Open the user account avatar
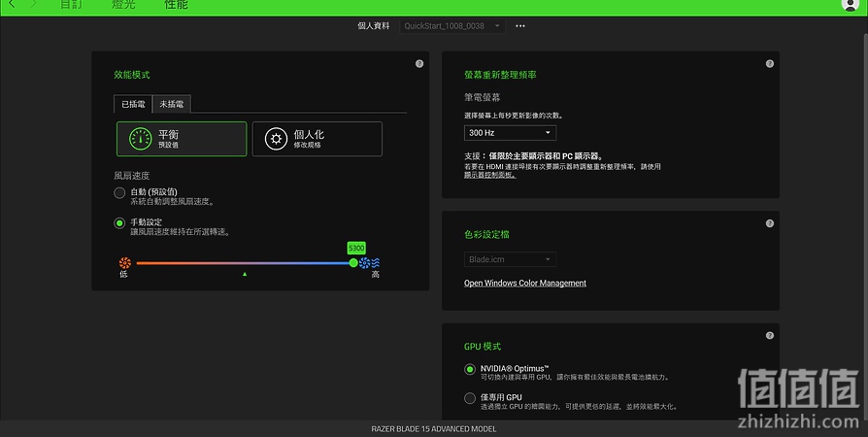Viewport: 868px width, 437px height. click(x=850, y=5)
